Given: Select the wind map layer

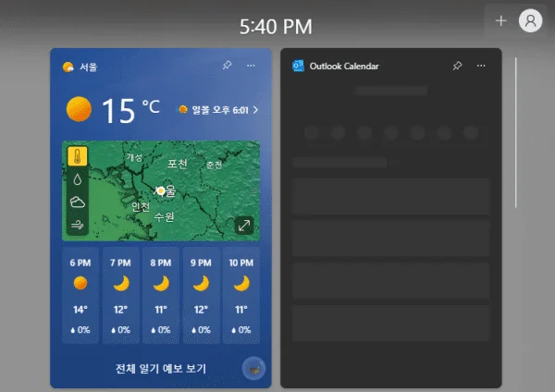Looking at the screenshot, I should (x=78, y=225).
